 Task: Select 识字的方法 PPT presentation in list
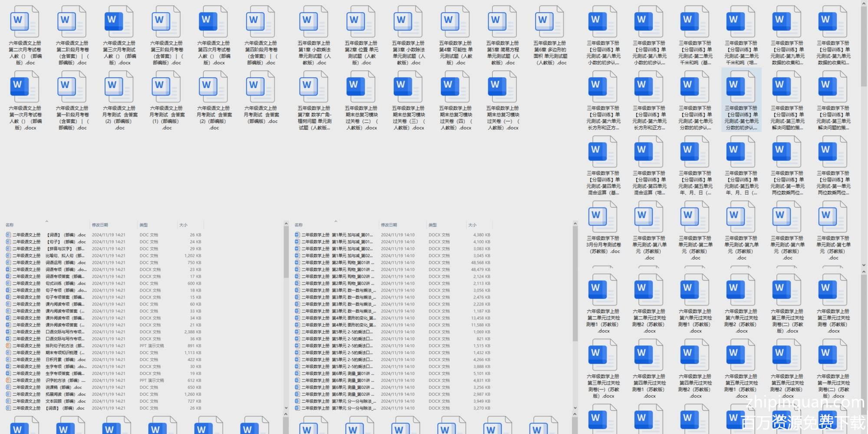tap(65, 381)
